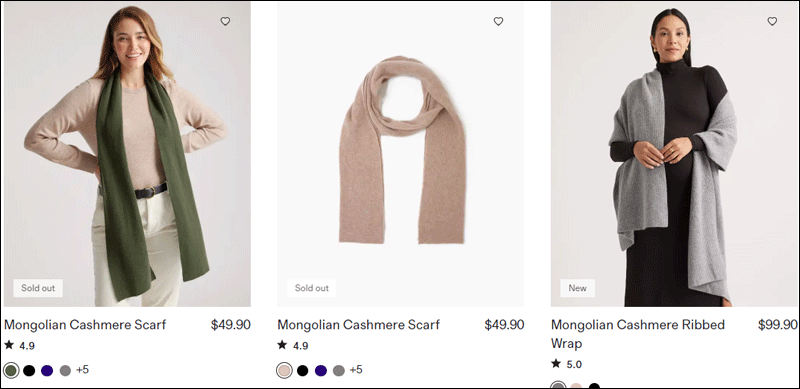
Task: Select beige swatch under second scarf
Action: click(x=285, y=370)
